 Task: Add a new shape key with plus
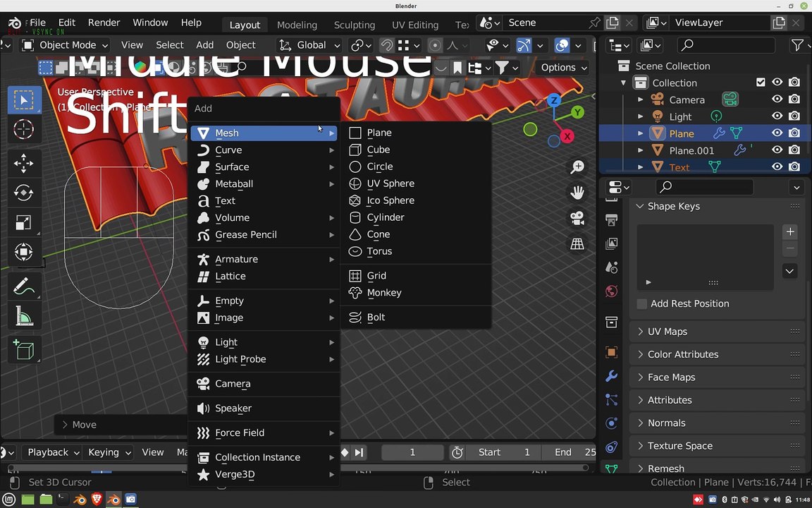tap(789, 231)
